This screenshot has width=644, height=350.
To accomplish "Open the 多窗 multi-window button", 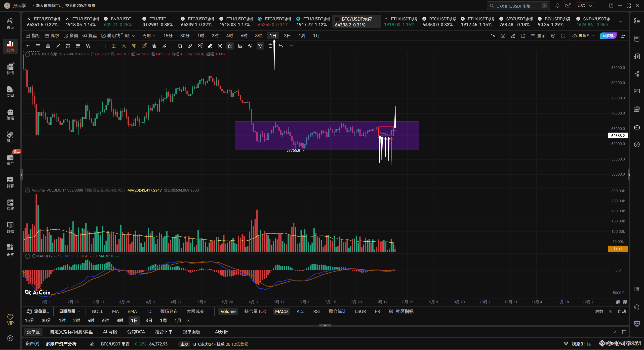I will pos(71,36).
